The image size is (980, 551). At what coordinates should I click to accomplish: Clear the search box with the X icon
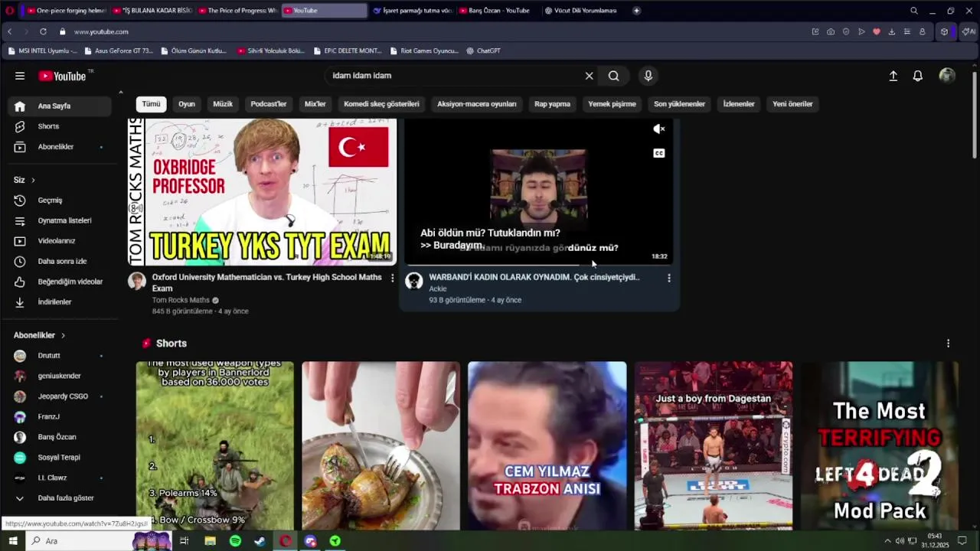[x=589, y=76]
